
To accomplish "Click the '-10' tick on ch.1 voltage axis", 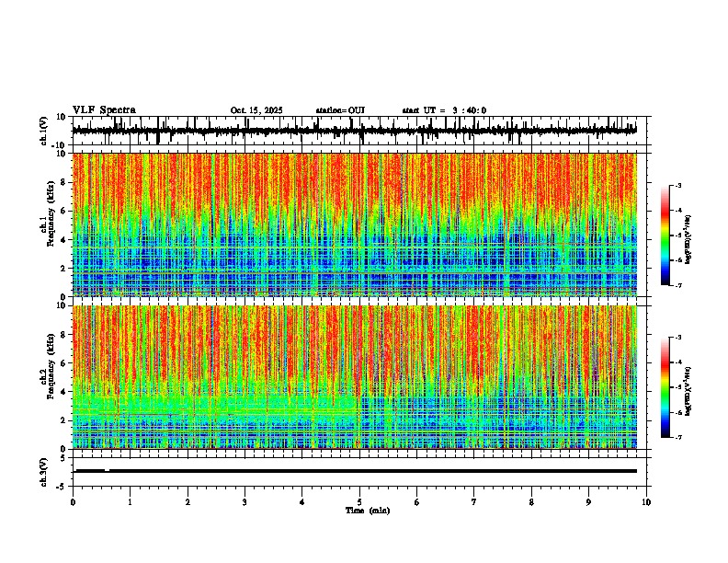I will point(59,145).
